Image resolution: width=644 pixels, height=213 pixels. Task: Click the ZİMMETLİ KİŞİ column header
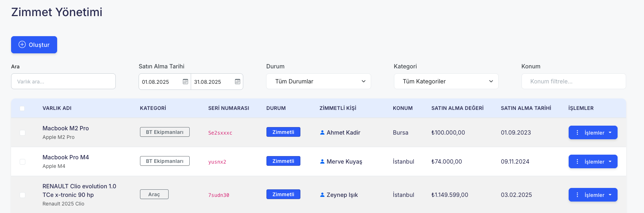338,108
